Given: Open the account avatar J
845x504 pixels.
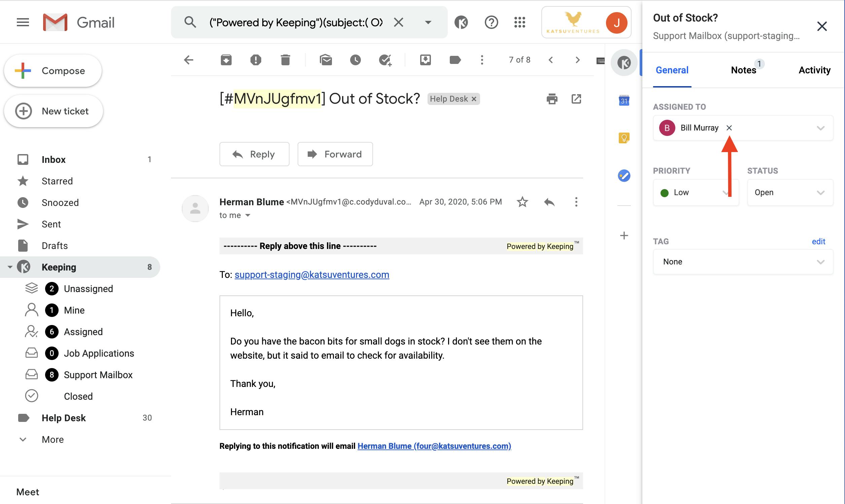Looking at the screenshot, I should [616, 23].
